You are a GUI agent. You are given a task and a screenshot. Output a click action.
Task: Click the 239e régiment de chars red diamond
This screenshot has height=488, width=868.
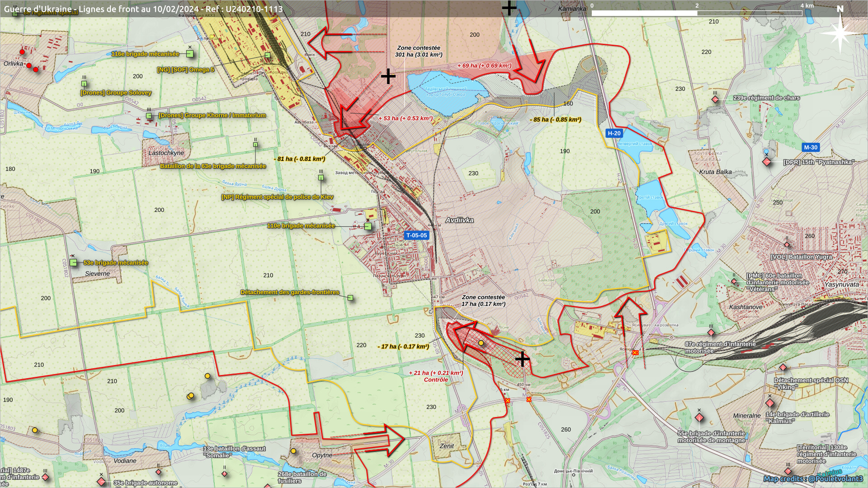point(715,99)
